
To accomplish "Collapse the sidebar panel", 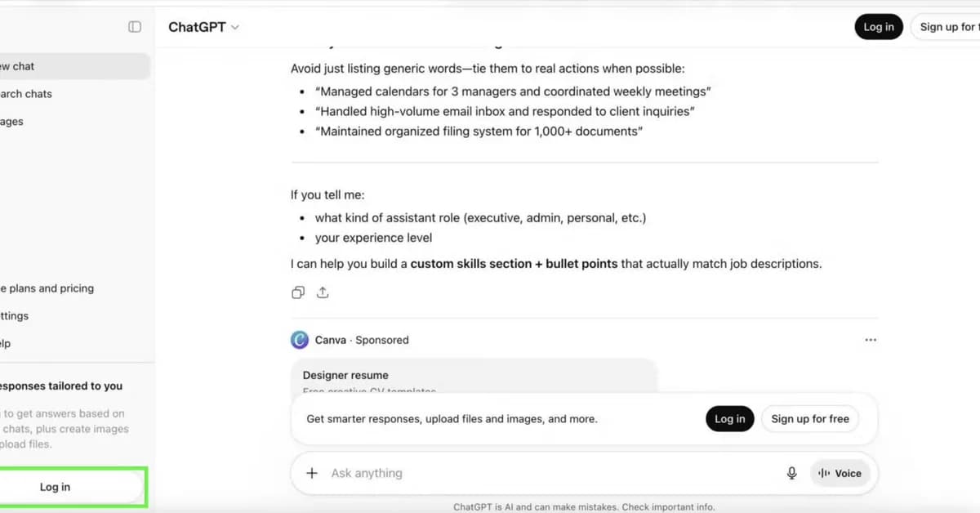I will tap(134, 26).
